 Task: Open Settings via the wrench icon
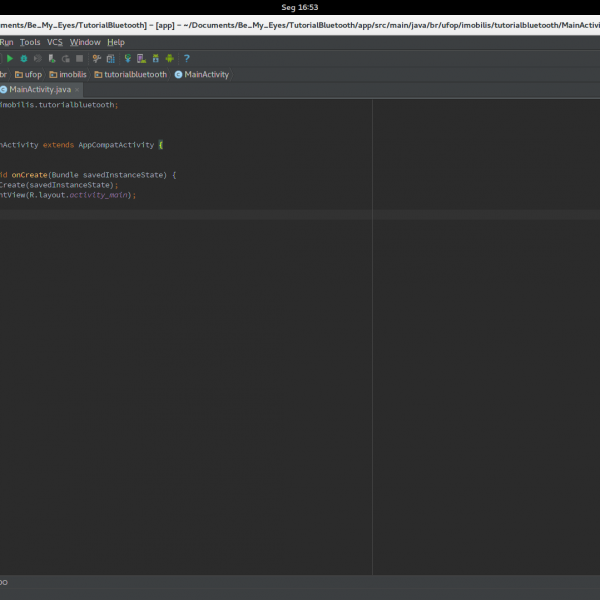tap(96, 59)
